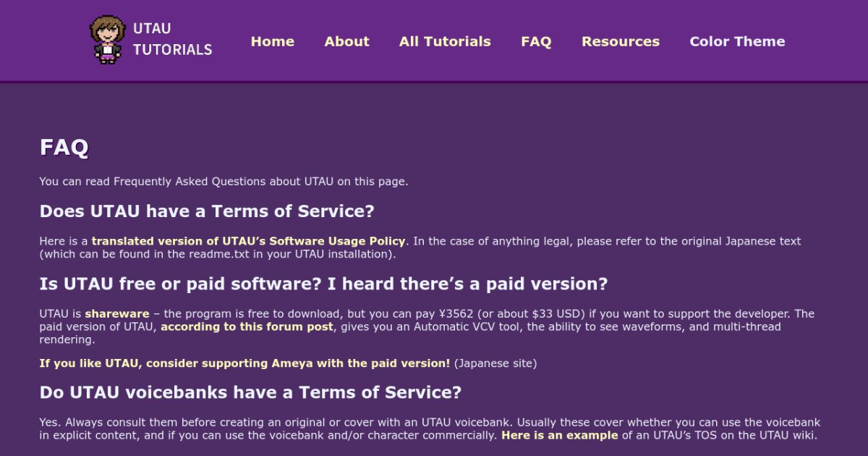Open the About page

(x=346, y=41)
